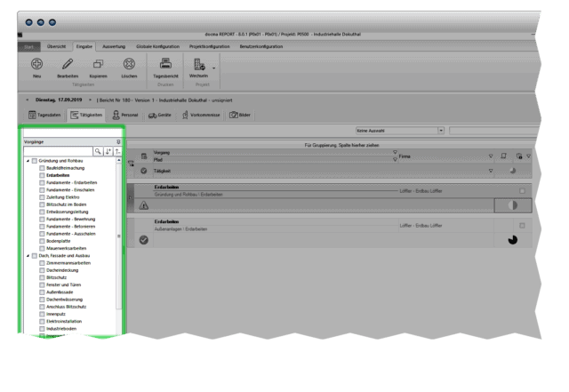Open the Globale Konfiguration tab
The height and width of the screenshot is (392, 569).
tap(157, 46)
